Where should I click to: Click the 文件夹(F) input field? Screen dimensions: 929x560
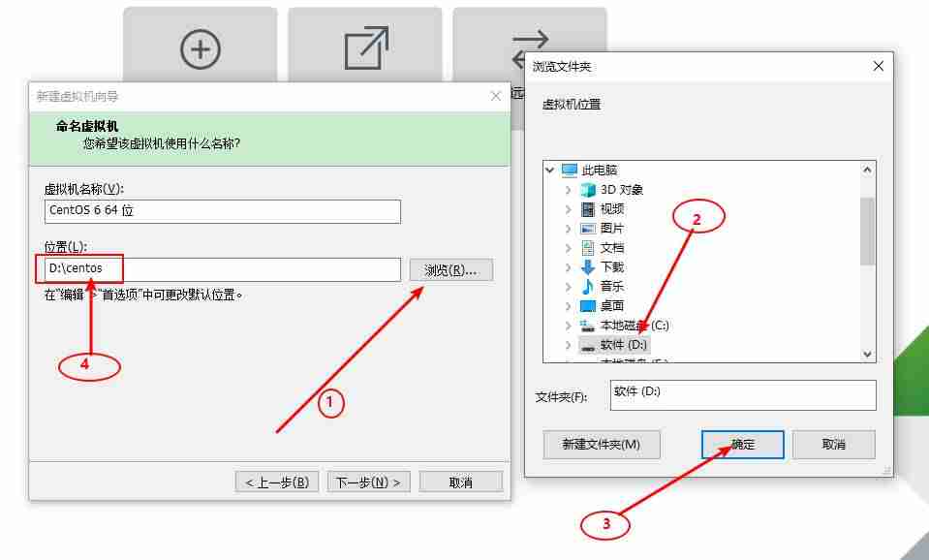click(743, 395)
